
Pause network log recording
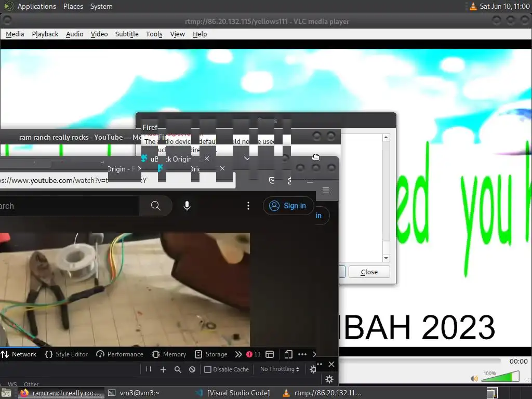149,369
